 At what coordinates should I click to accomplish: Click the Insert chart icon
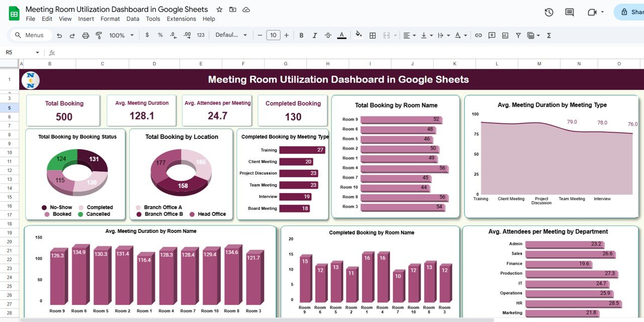tap(505, 35)
